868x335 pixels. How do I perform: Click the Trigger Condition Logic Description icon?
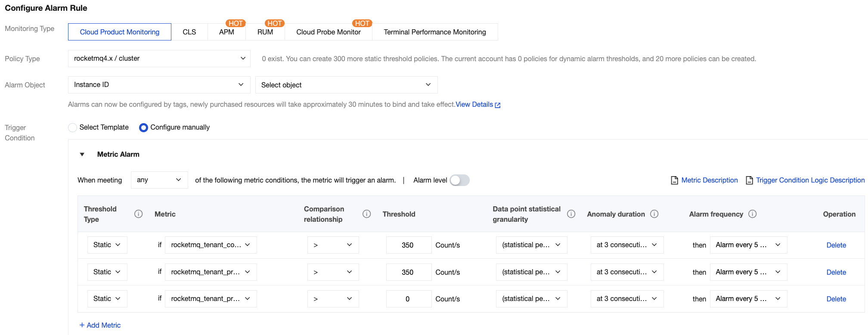749,180
